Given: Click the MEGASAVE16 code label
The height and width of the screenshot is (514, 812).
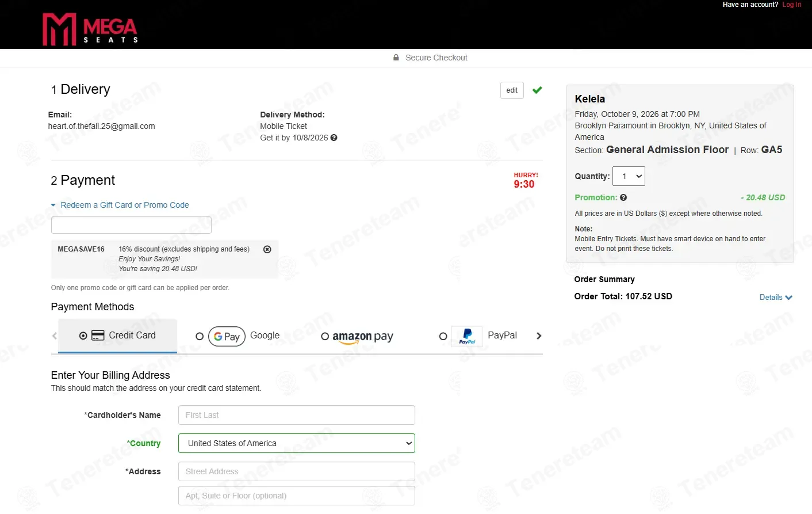Looking at the screenshot, I should point(81,249).
